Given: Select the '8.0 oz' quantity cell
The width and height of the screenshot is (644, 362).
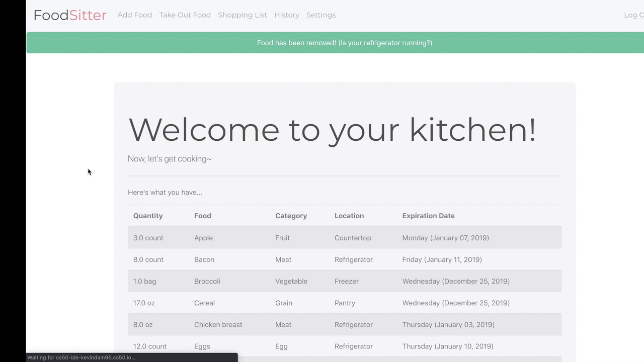Looking at the screenshot, I should (x=143, y=324).
